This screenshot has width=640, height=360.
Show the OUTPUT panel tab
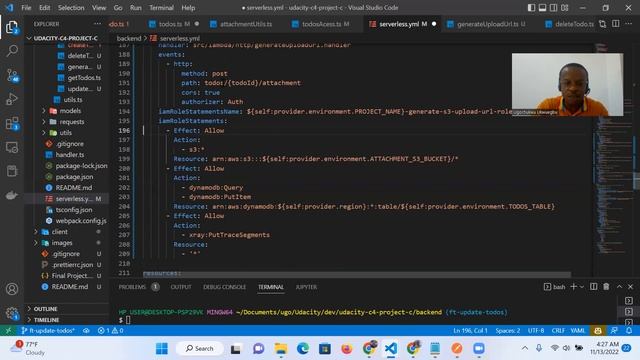tap(181, 287)
